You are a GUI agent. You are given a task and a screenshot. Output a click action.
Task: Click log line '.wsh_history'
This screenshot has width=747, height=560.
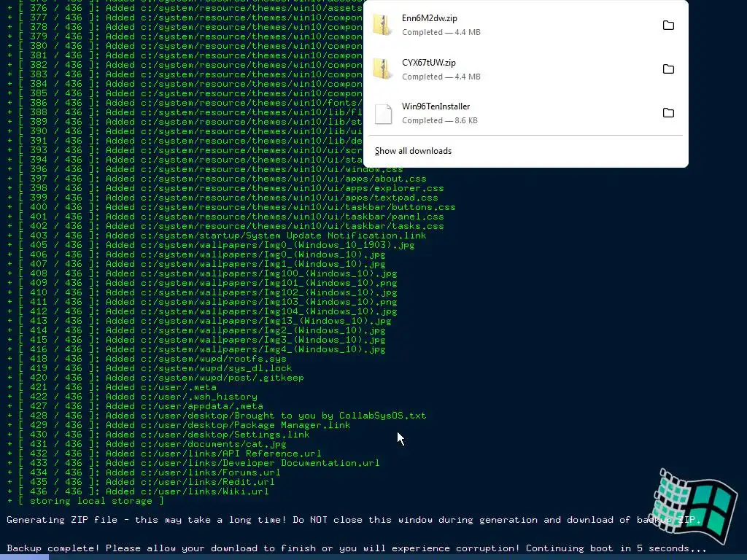(133, 396)
